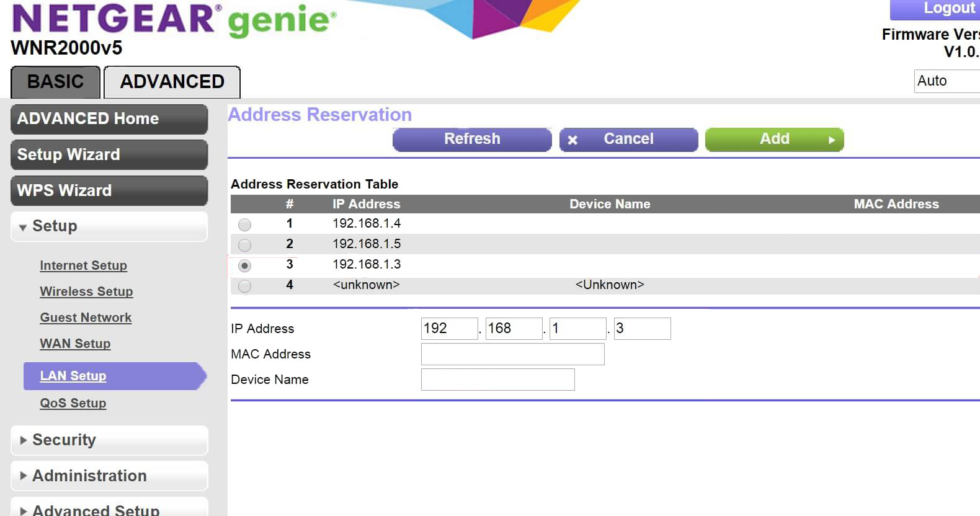Click the Device Name input field
The image size is (980, 516).
pyautogui.click(x=498, y=380)
